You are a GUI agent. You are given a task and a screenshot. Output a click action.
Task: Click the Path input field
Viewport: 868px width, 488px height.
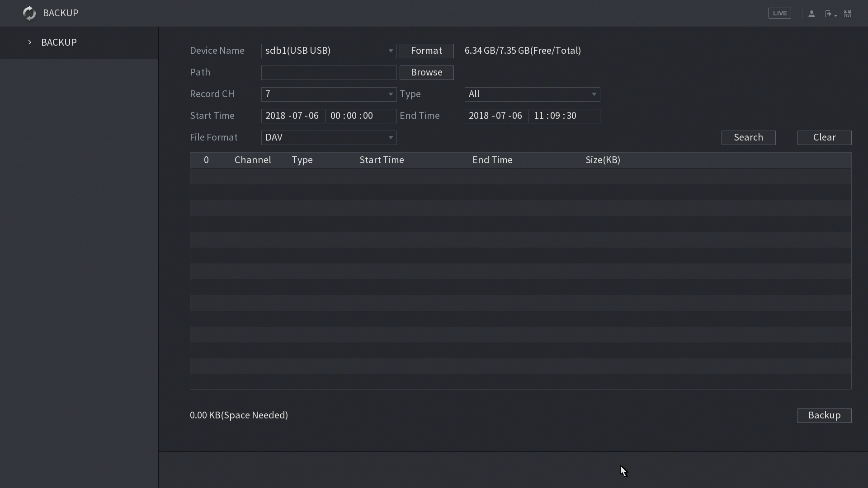[x=329, y=72]
